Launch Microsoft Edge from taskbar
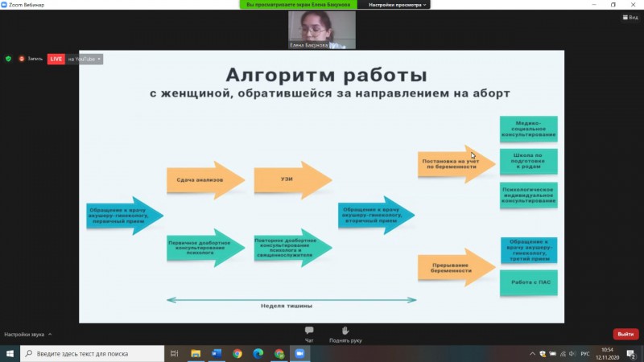 [258, 354]
